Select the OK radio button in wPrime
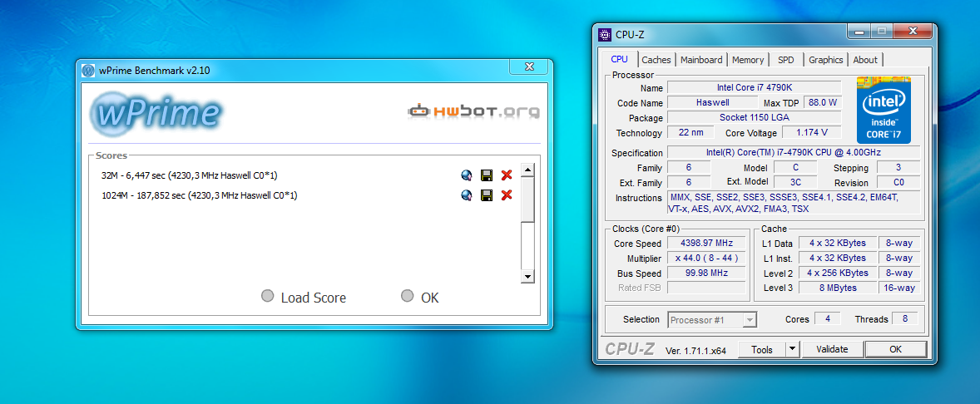The height and width of the screenshot is (404, 980). tap(408, 296)
